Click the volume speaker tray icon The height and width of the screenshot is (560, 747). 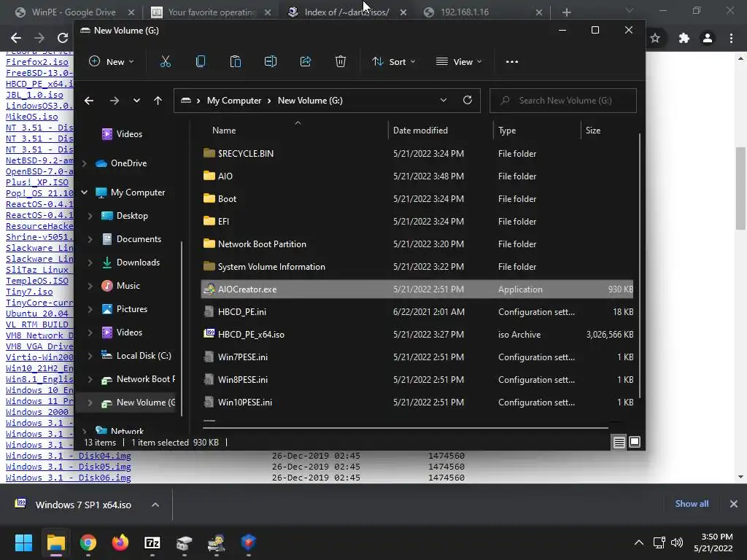click(x=676, y=542)
